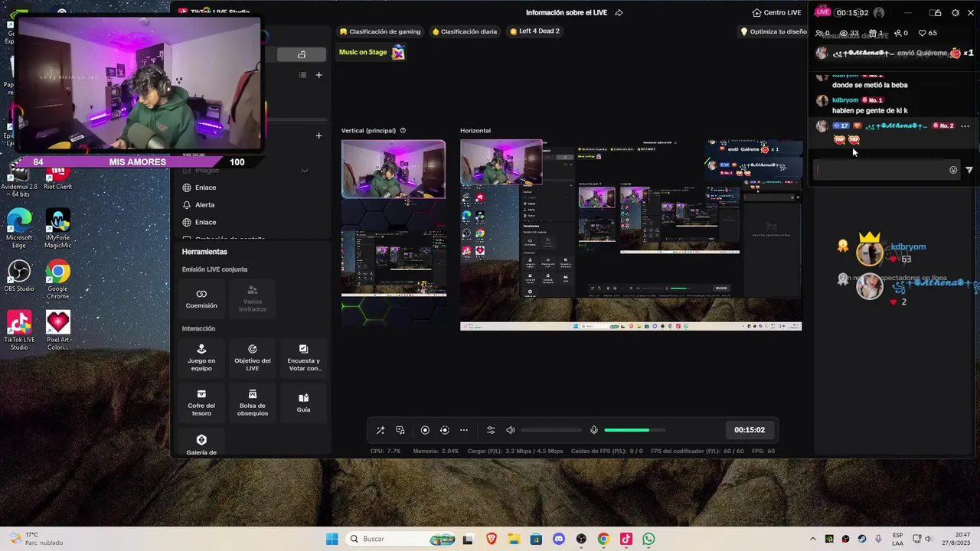Open Discord from the taskbar

(558, 539)
